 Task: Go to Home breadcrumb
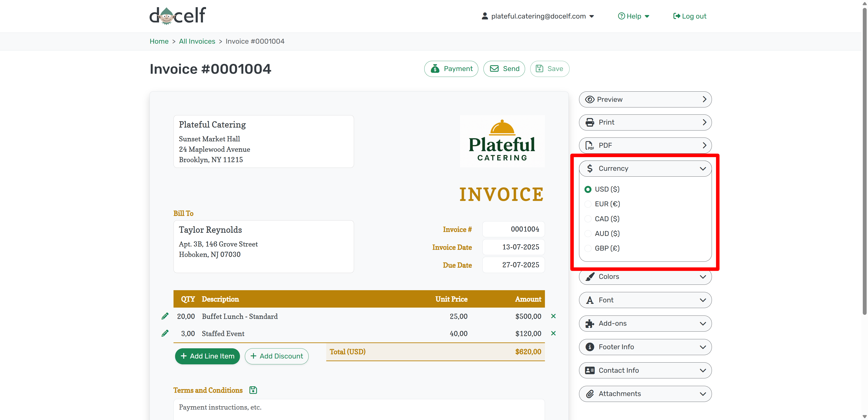(159, 41)
